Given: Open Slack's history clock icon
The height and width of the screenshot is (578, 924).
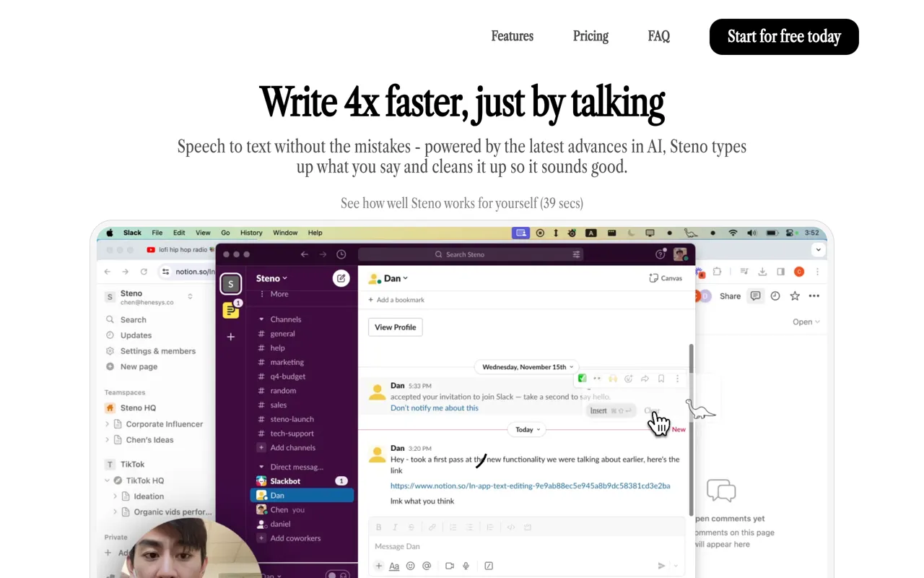Looking at the screenshot, I should point(341,254).
